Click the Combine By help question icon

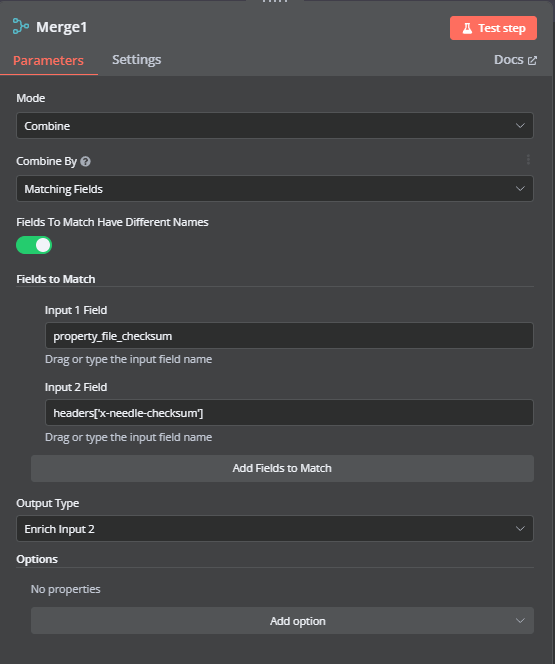[85, 161]
